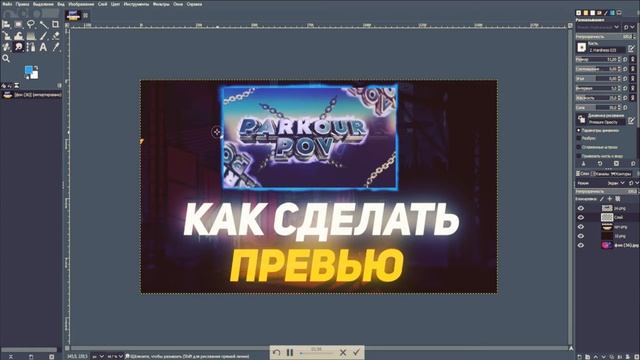Expand the Параметры динамики section
The height and width of the screenshot is (360, 640).
579,131
